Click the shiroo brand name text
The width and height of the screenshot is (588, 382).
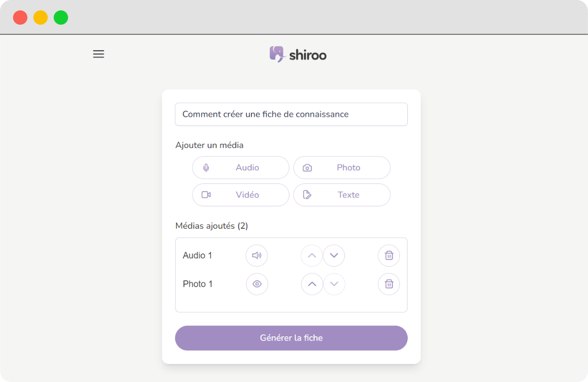tap(308, 55)
